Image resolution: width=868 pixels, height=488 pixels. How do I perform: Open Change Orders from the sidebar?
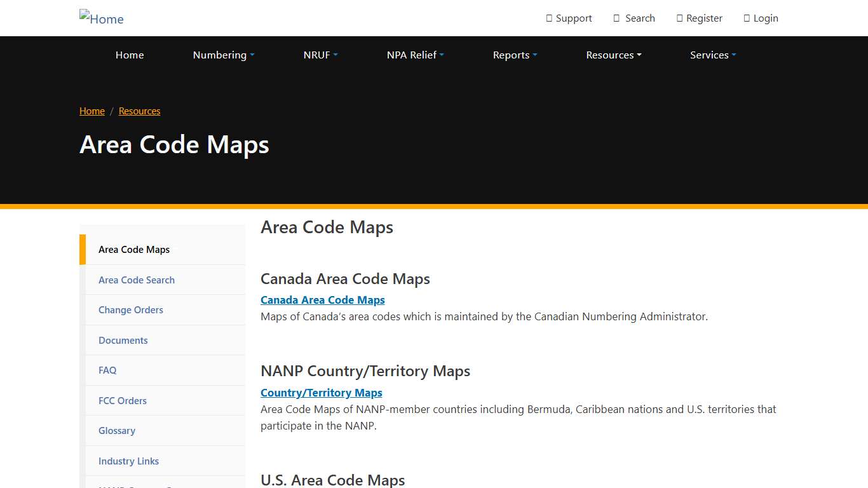click(x=130, y=309)
